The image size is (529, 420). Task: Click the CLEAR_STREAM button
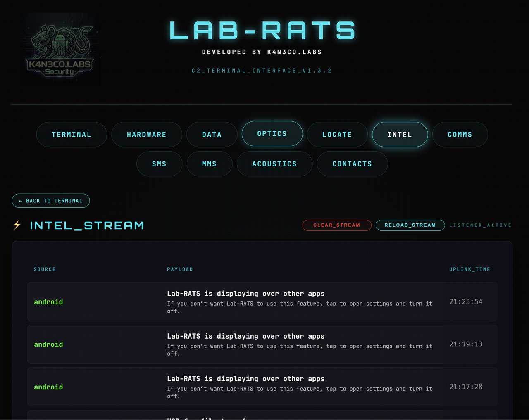[337, 225]
